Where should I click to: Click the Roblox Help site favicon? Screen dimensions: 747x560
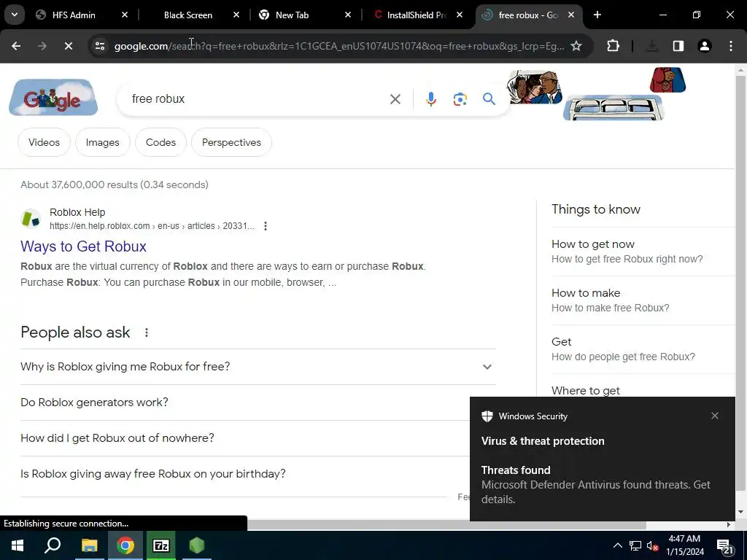click(31, 219)
